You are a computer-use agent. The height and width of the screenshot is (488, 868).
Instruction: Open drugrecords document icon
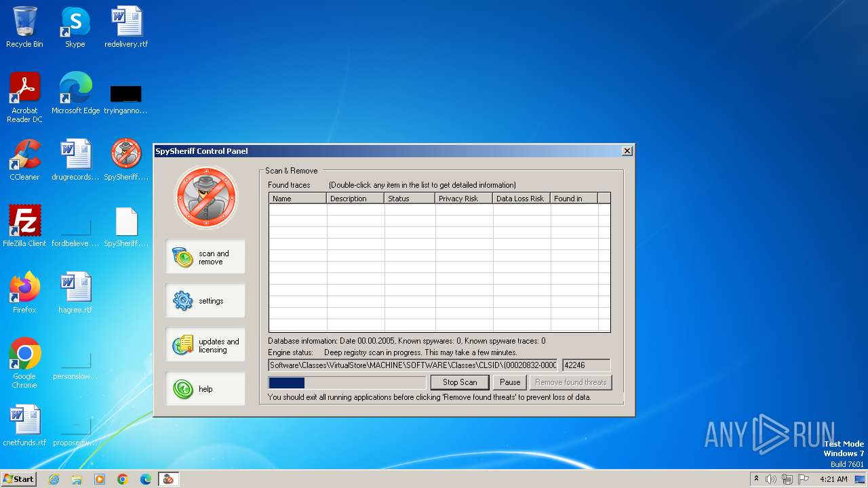point(75,160)
